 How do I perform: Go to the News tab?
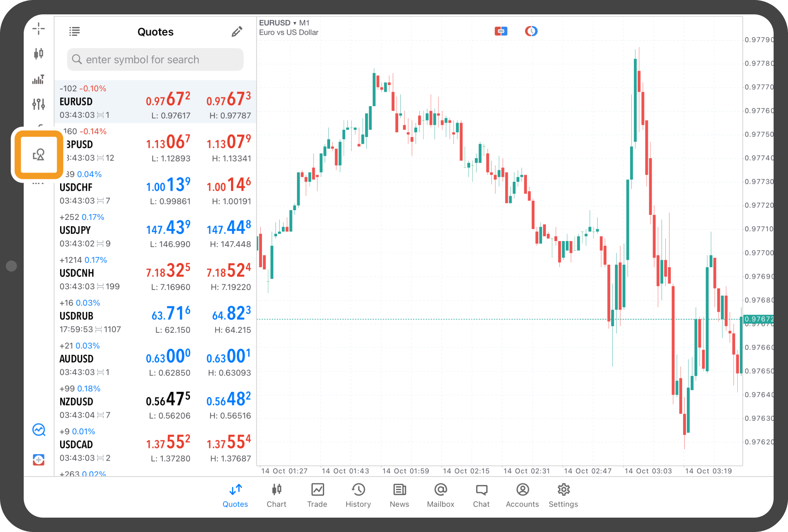(x=399, y=495)
